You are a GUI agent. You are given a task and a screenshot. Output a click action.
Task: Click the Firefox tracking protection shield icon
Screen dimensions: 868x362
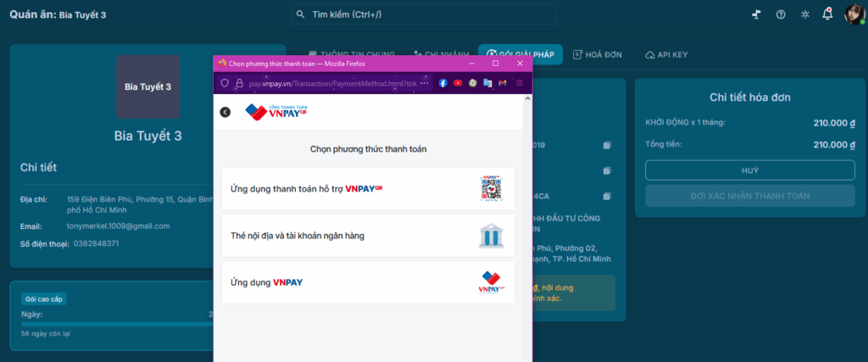225,83
